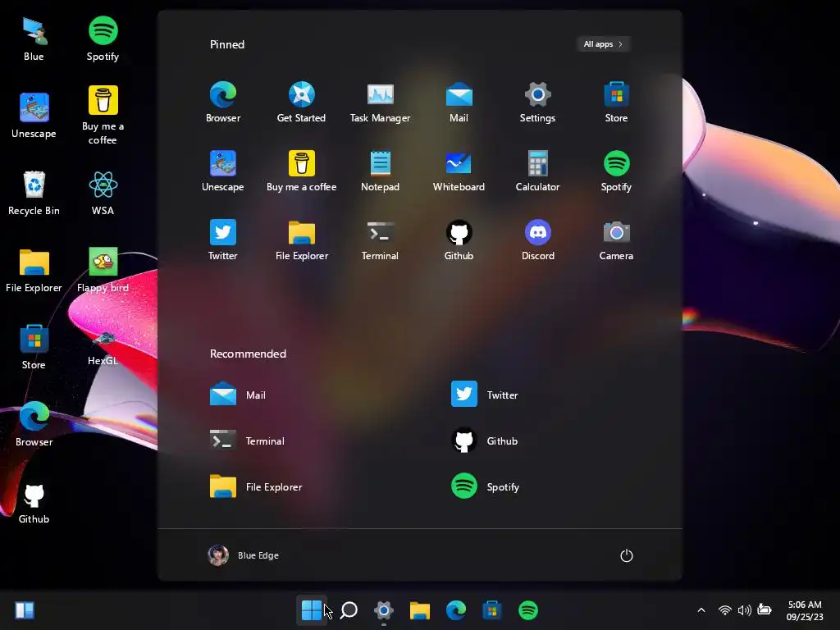
Task: Click the volume speaker tray icon
Action: [x=745, y=610]
